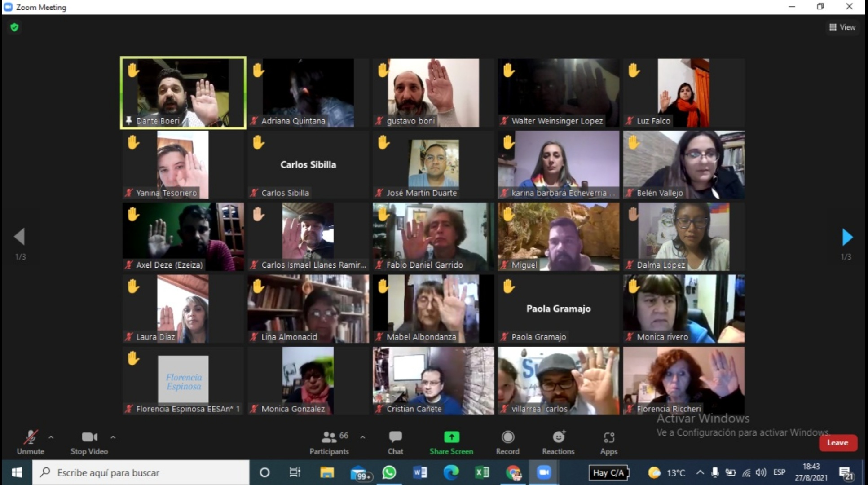Open Zoom Apps panel
The height and width of the screenshot is (485, 868).
click(x=608, y=443)
